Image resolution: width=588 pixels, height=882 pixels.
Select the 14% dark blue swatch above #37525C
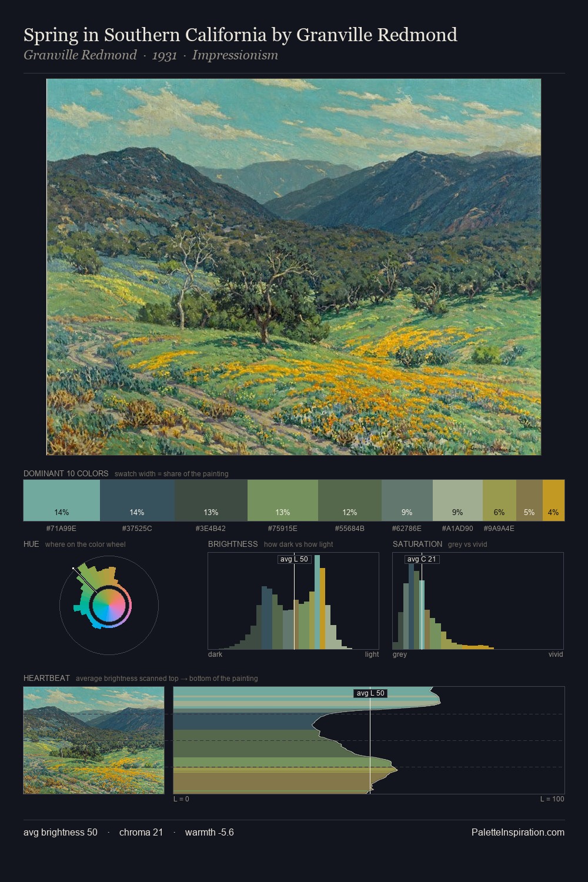(138, 500)
